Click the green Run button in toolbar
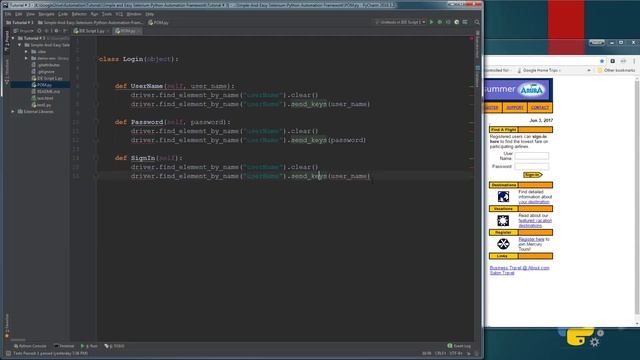The image size is (640, 360). (431, 22)
